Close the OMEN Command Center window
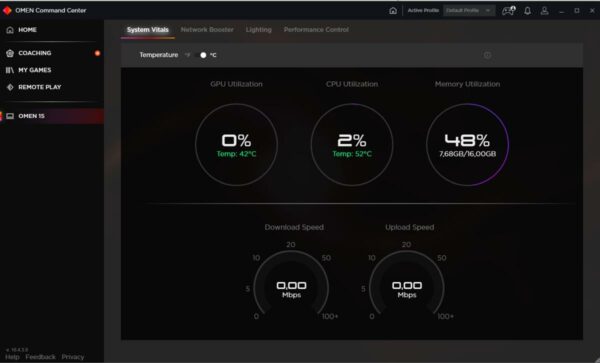 click(592, 10)
